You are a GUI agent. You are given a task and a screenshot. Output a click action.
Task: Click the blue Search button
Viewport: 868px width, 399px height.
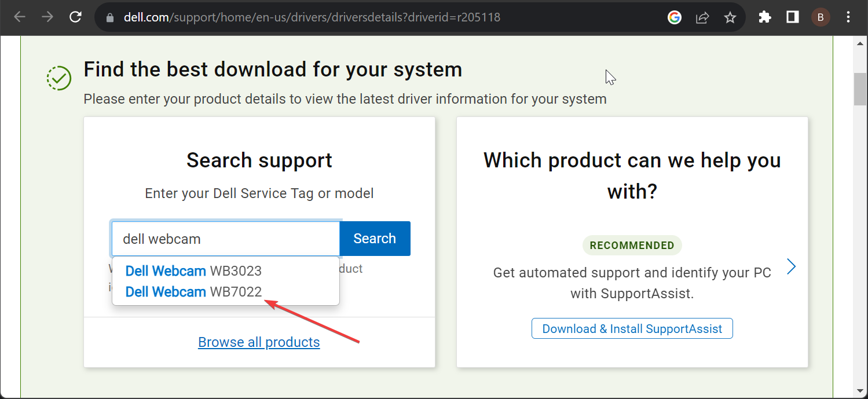click(x=375, y=239)
